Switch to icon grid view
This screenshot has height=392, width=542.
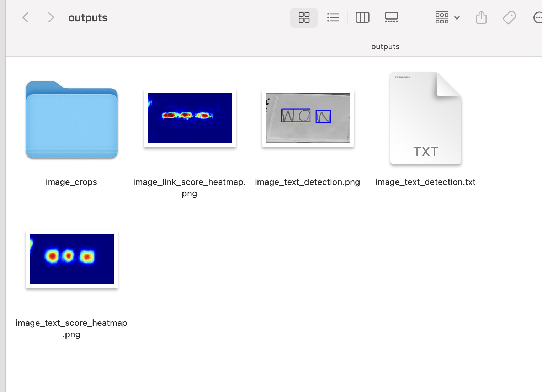304,17
